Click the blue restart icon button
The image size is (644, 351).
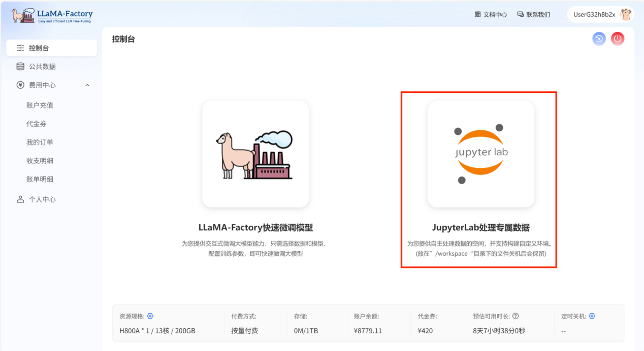click(599, 39)
